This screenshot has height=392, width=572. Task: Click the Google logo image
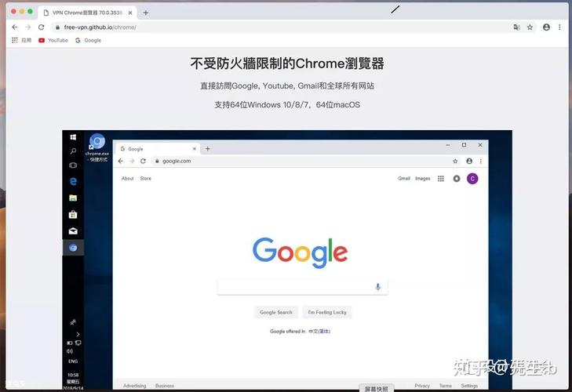coord(300,252)
